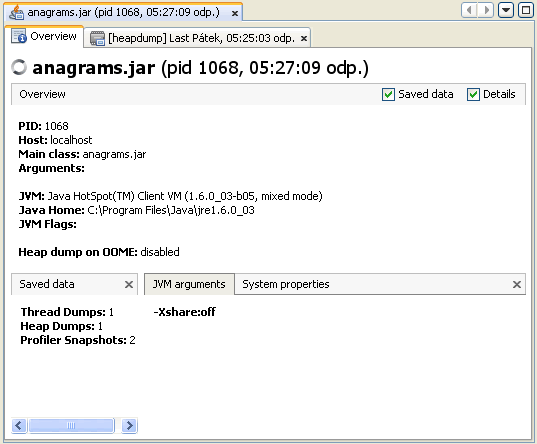This screenshot has width=537, height=444.
Task: Click the Overview section header label
Action: [42, 94]
